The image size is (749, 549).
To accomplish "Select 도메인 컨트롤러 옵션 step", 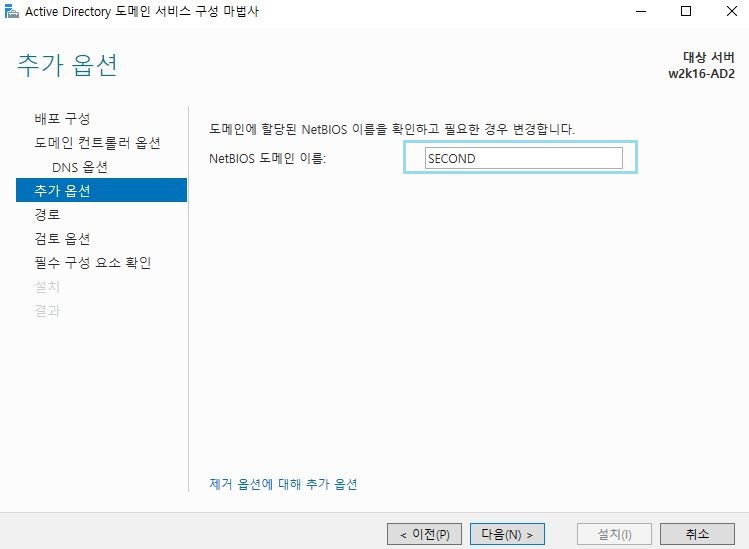I will [97, 142].
